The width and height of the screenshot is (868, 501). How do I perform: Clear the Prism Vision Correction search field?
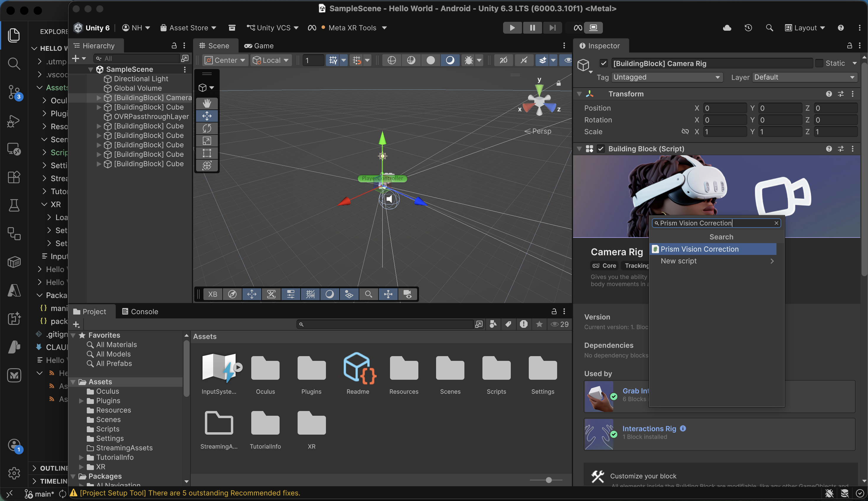[x=776, y=223]
